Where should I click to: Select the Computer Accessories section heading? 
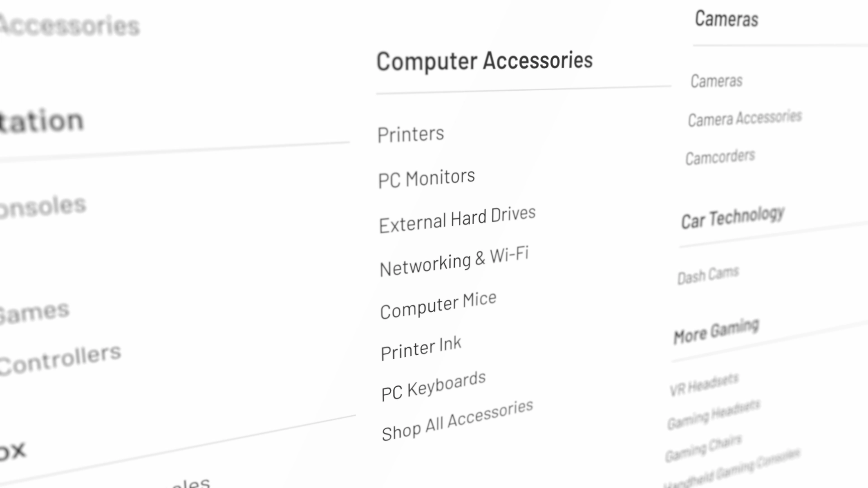pos(484,61)
